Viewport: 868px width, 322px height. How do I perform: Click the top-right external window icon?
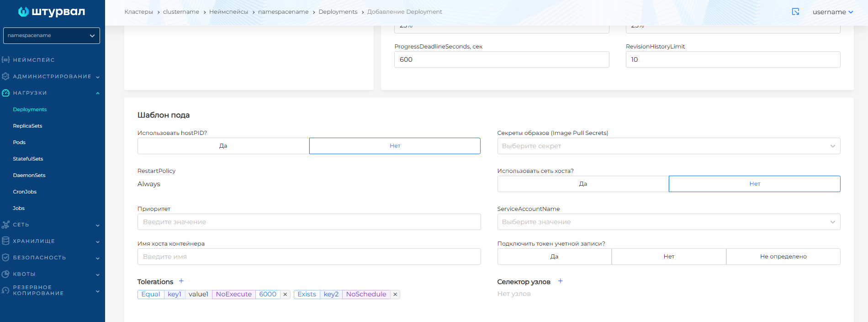795,12
